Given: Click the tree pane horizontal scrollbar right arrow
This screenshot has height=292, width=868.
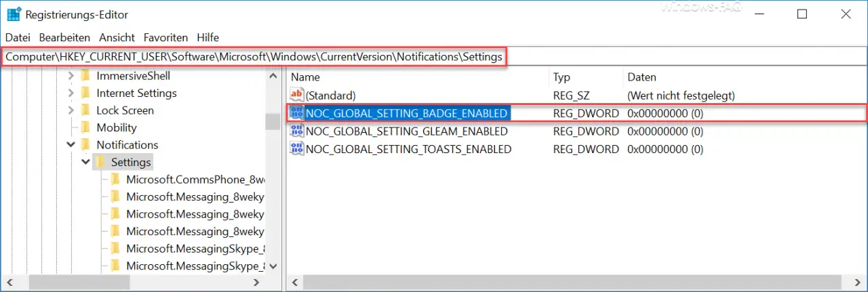Looking at the screenshot, I should point(256,283).
